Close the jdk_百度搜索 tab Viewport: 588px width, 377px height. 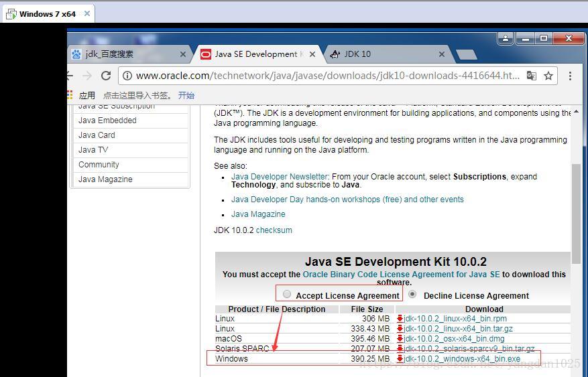coord(183,54)
